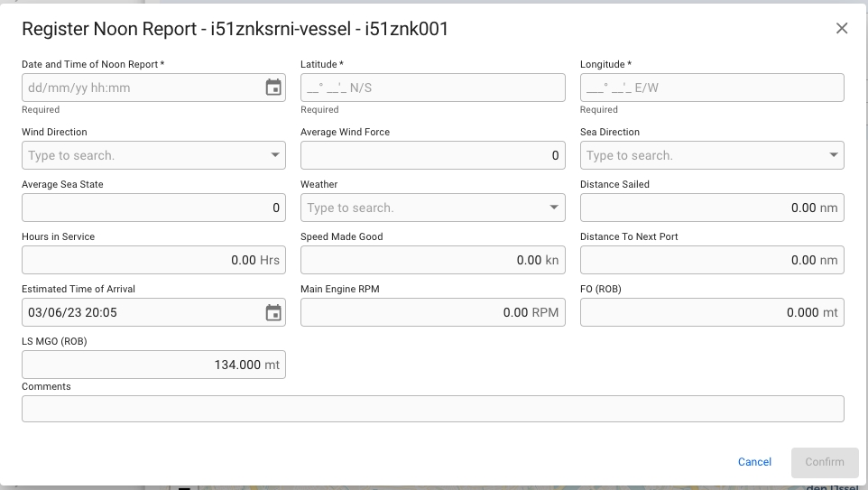Screen dimensions: 868x490
Task: Expand the Wind Direction dropdown
Action: point(275,155)
